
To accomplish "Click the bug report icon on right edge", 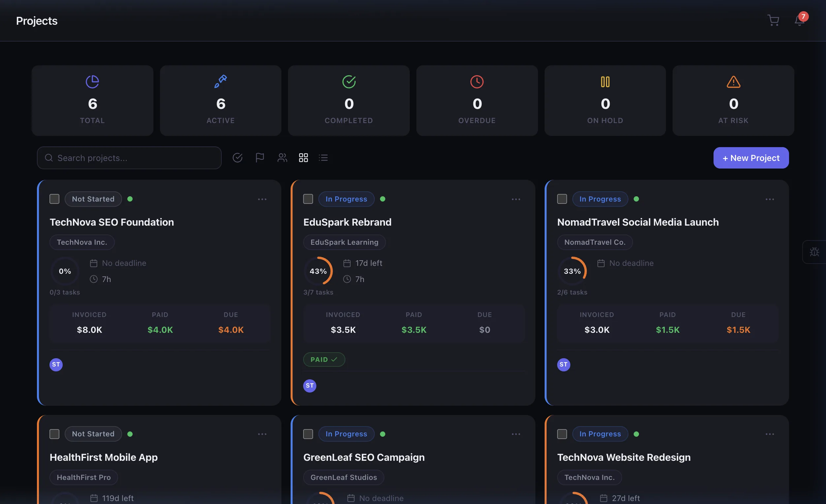I will coord(814,252).
